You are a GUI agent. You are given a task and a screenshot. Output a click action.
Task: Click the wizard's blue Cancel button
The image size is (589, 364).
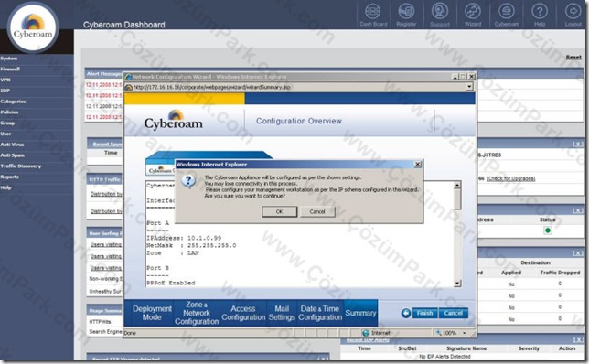454,313
